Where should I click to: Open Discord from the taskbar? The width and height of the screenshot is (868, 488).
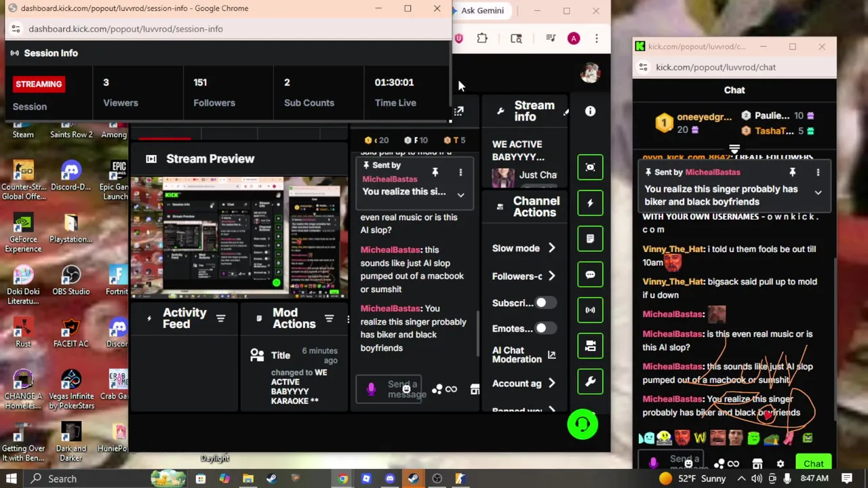click(389, 479)
